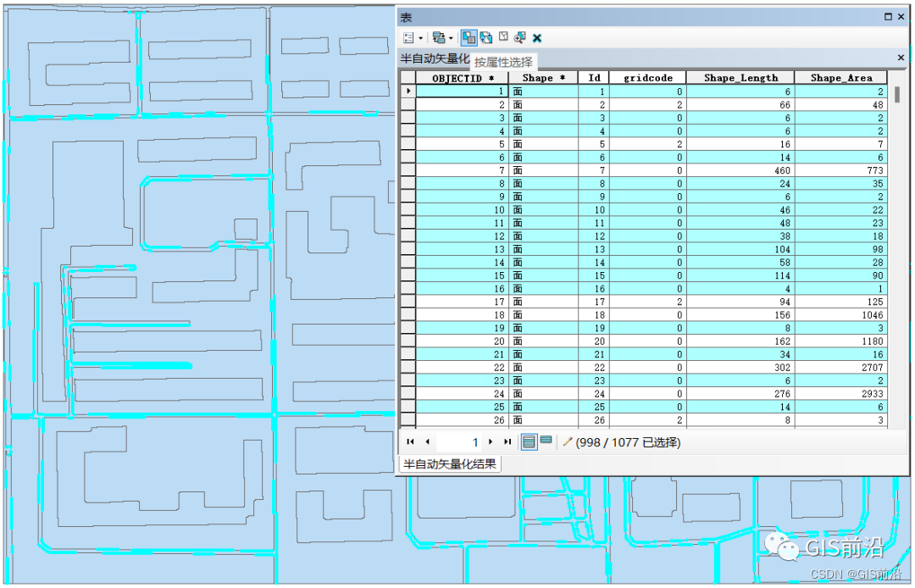
Task: Open the Table Options menu icon
Action: point(408,38)
